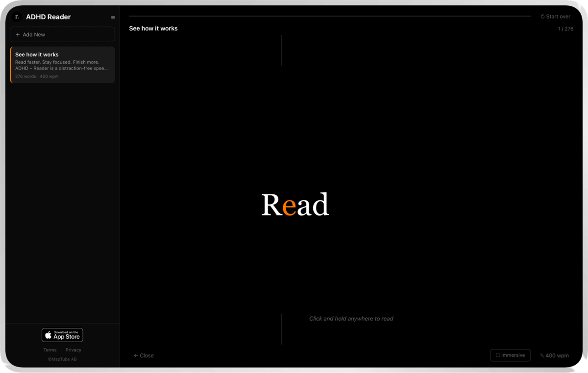Open Download on the App Store badge
This screenshot has width=588, height=373.
[x=62, y=335]
